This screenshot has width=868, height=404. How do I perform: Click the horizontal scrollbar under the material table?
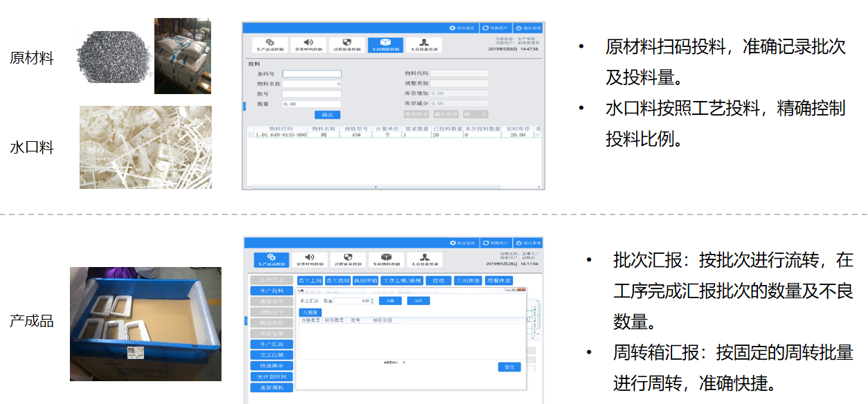click(376, 187)
